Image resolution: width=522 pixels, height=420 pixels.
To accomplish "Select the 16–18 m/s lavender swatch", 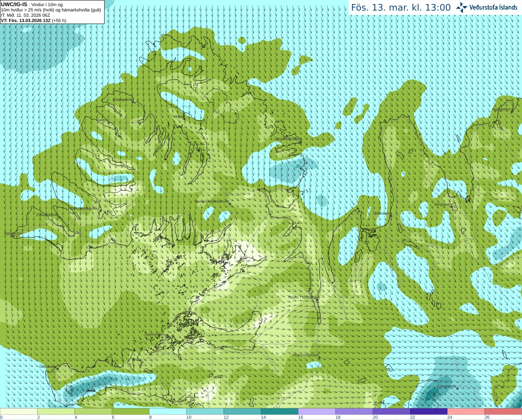I will pos(317,411).
